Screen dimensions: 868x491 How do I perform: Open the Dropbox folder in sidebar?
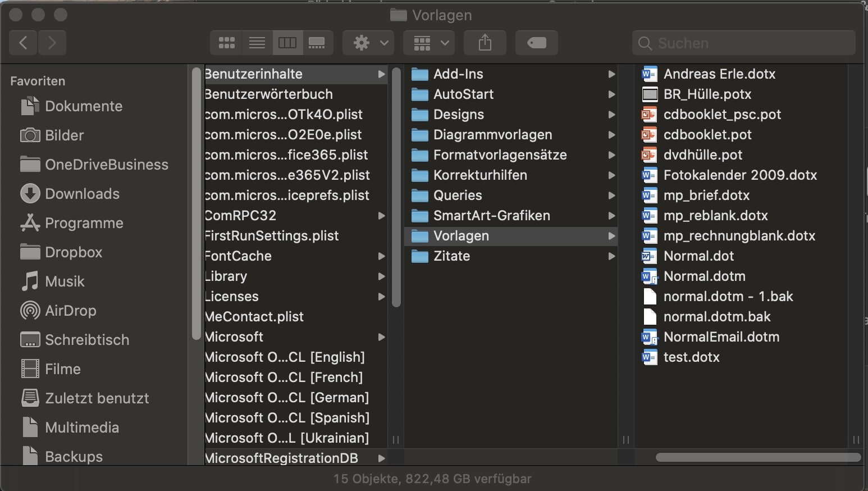coord(73,252)
